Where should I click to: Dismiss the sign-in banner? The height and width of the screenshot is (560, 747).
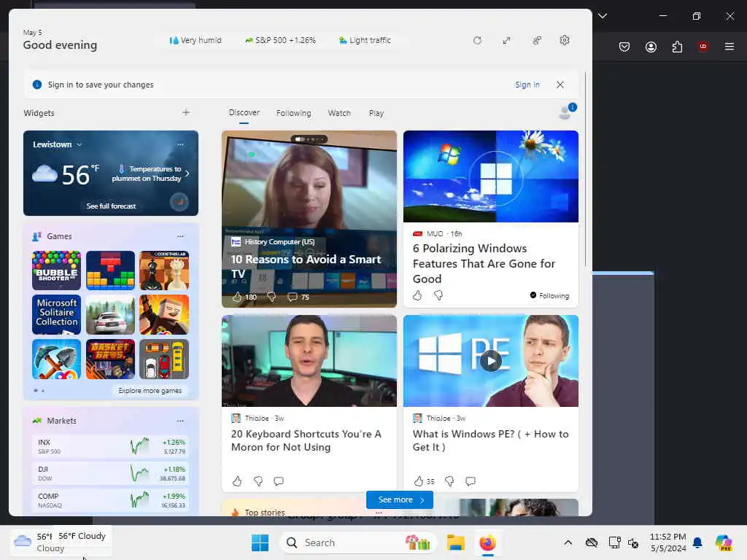[x=560, y=85]
